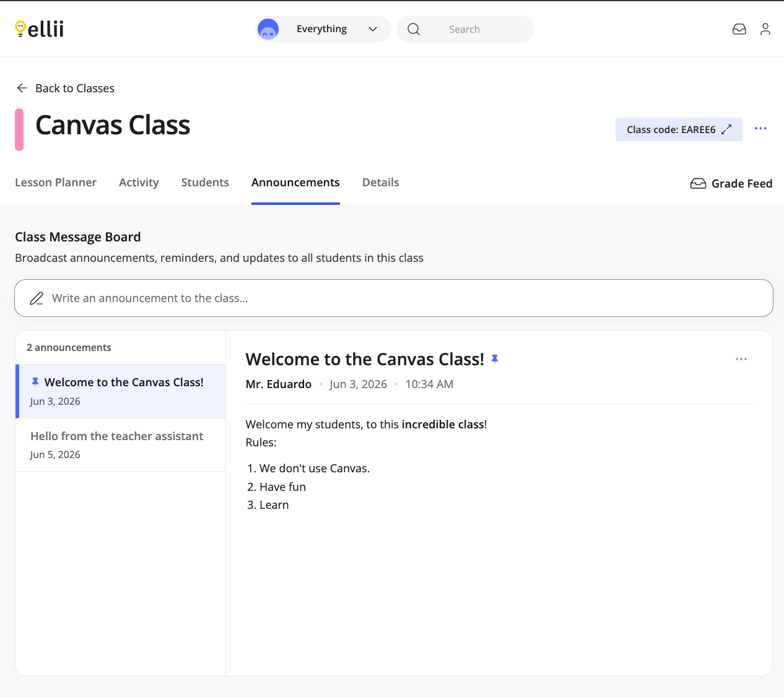Click the 2 announcements count label
The width and height of the screenshot is (784, 697).
click(69, 348)
